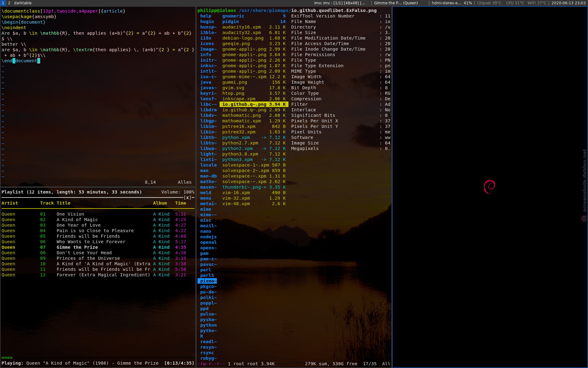588x368 pixels.
Task: Select the man-db folder in parent column
Action: (x=208, y=176)
